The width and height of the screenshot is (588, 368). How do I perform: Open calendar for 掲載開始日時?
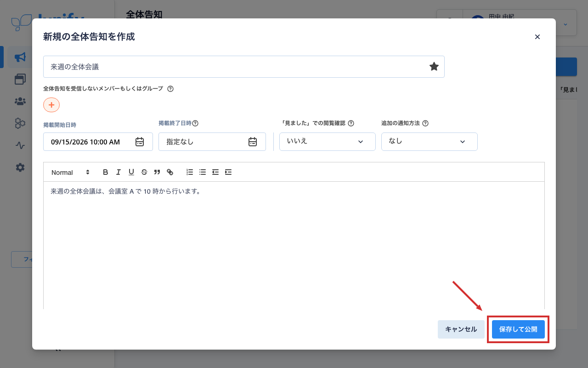tap(140, 142)
